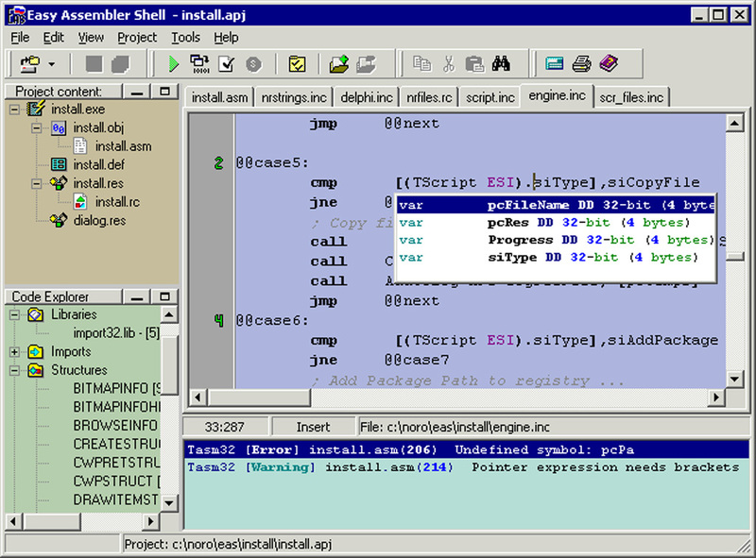Select import32.lib in Code Explorer

coord(116,333)
